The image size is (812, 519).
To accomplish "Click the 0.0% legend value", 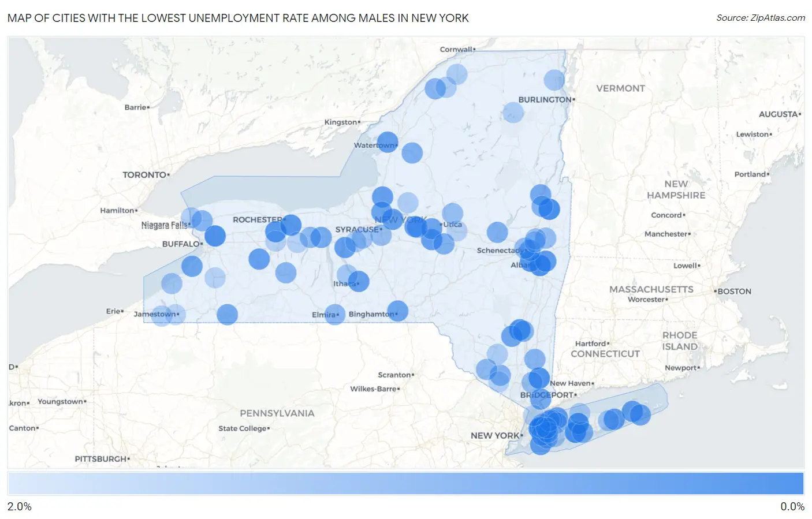I will [x=792, y=506].
